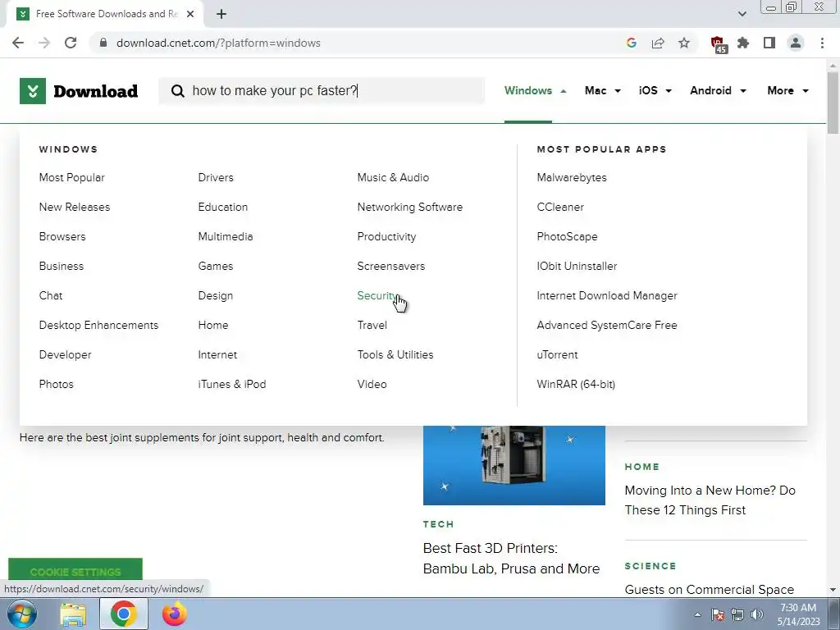This screenshot has height=630, width=840.
Task: Open File Explorer from taskbar
Action: [73, 614]
